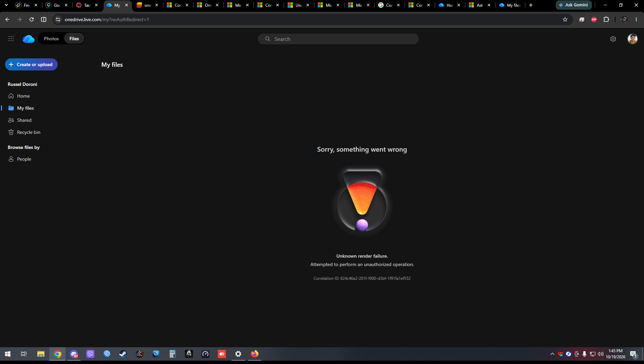Open Steam from taskbar
The width and height of the screenshot is (644, 364).
click(x=123, y=354)
